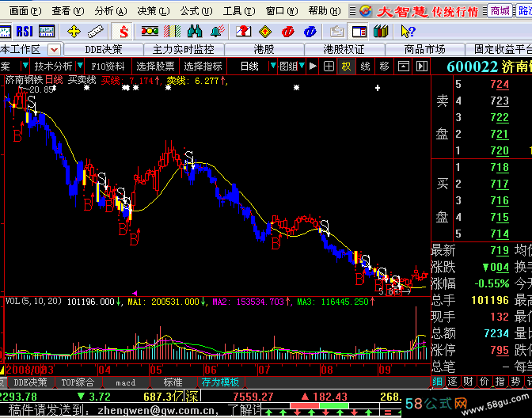Toggle the 权 adjustment button
532x418 pixels.
click(346, 66)
